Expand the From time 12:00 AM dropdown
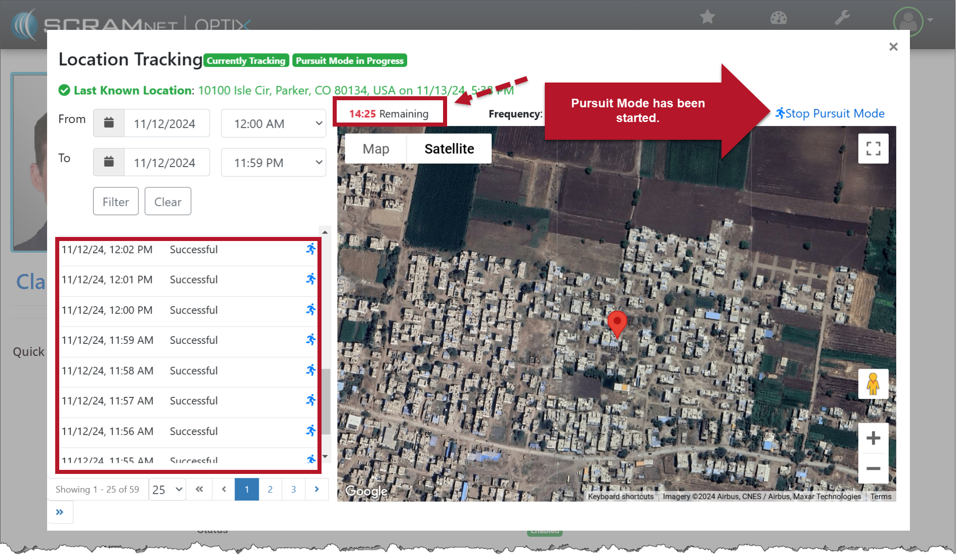 point(273,124)
